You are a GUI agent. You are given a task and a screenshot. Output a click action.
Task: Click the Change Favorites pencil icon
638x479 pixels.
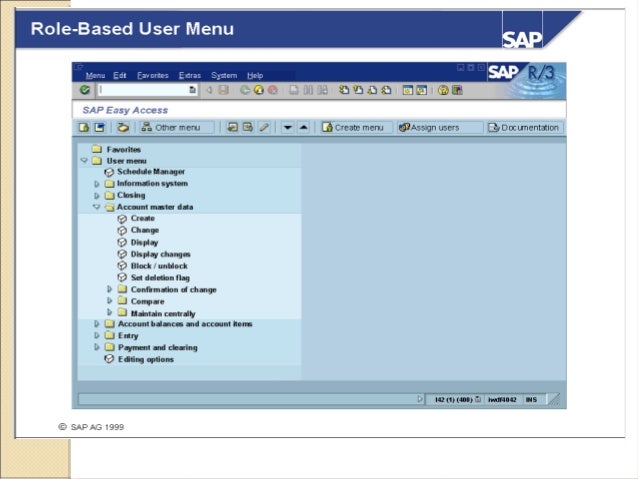tap(264, 127)
